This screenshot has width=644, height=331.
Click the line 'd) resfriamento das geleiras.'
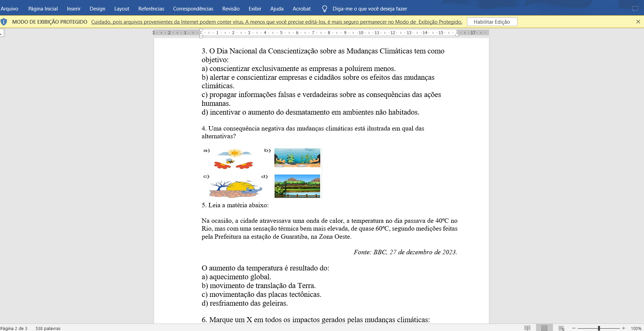[245, 303]
